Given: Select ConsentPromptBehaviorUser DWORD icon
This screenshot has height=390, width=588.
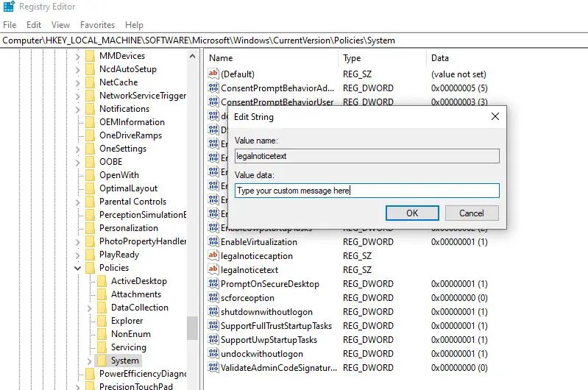Looking at the screenshot, I should pyautogui.click(x=213, y=102).
